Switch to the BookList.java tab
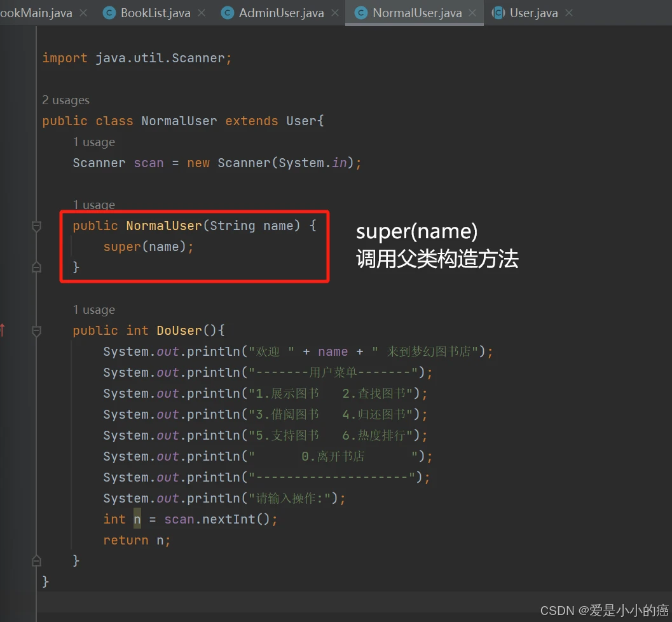This screenshot has width=672, height=622. (x=155, y=13)
